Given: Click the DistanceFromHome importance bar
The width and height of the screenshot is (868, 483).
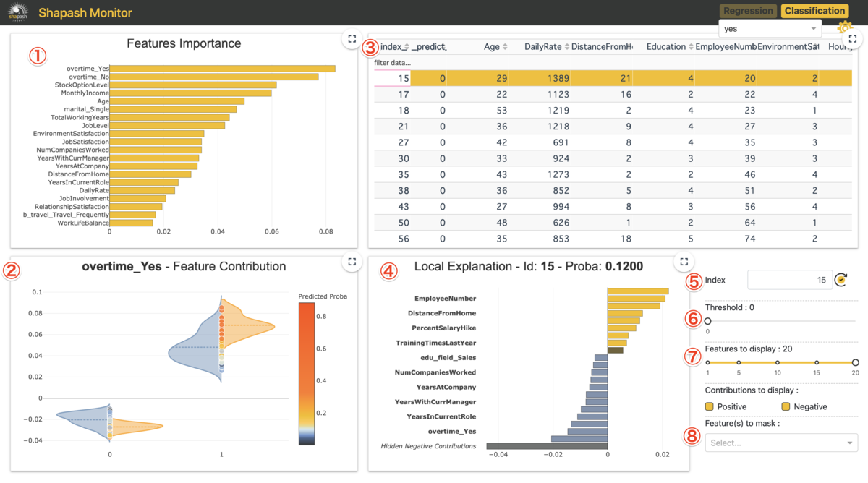Looking at the screenshot, I should pos(150,174).
